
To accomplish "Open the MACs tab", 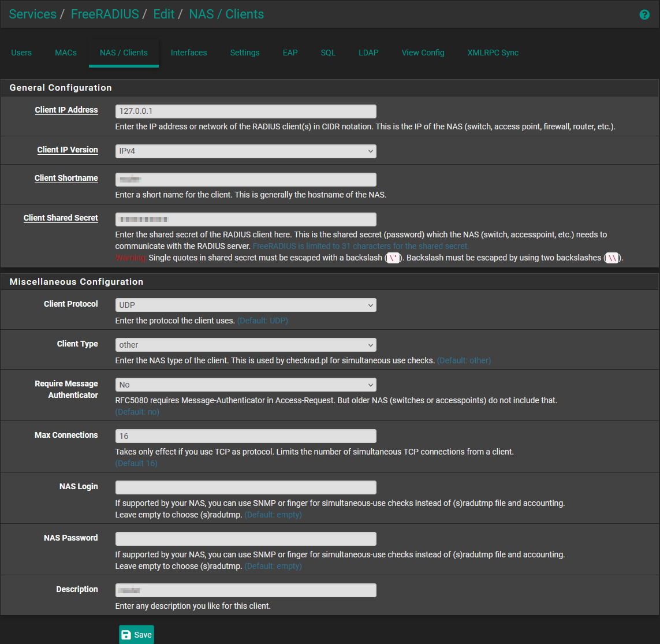I will [x=66, y=53].
